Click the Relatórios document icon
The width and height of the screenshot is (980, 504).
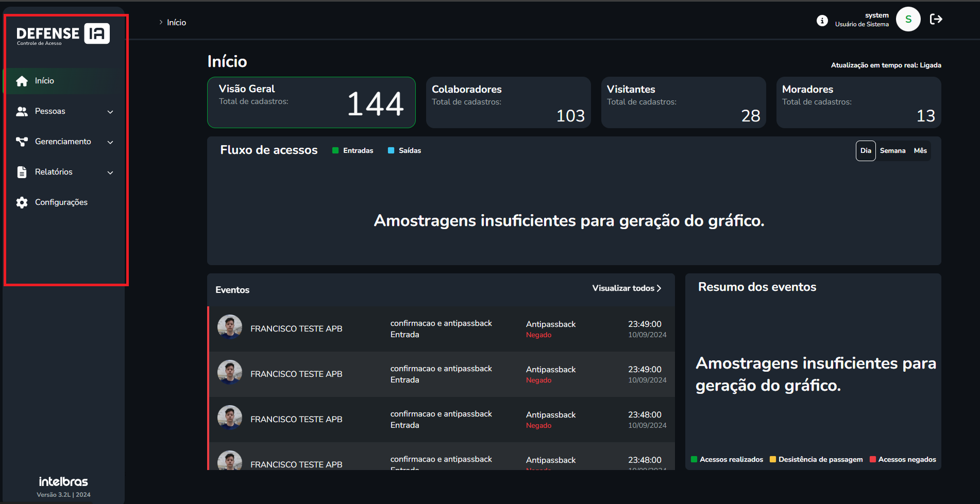click(x=22, y=172)
